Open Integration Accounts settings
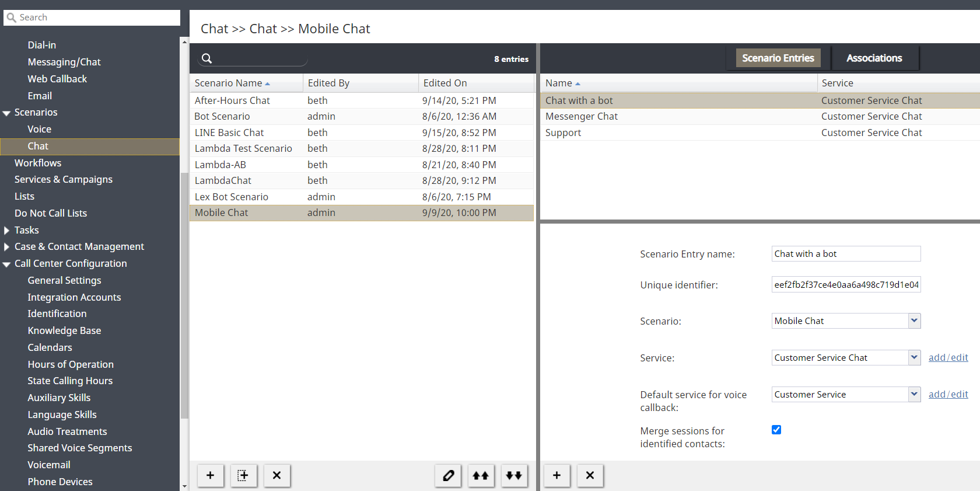Image resolution: width=980 pixels, height=491 pixels. 74,297
